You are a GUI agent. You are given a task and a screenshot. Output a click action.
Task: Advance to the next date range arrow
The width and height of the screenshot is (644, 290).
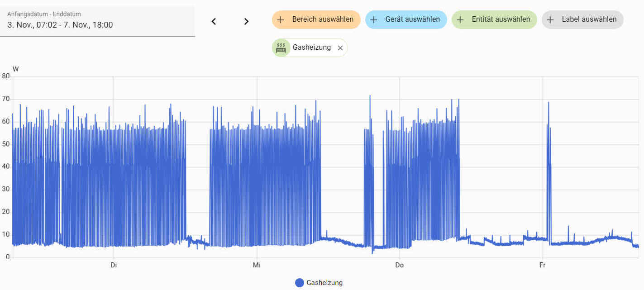(x=246, y=21)
